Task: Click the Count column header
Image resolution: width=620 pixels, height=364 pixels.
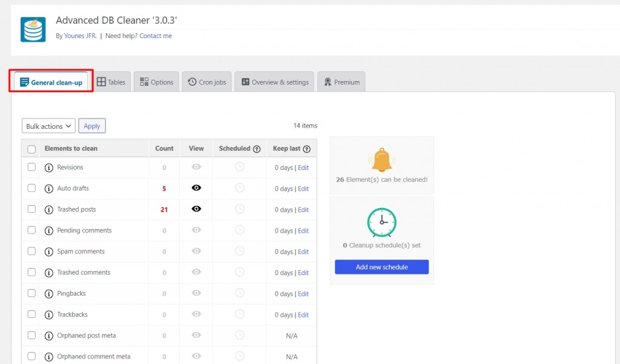Action: [164, 149]
